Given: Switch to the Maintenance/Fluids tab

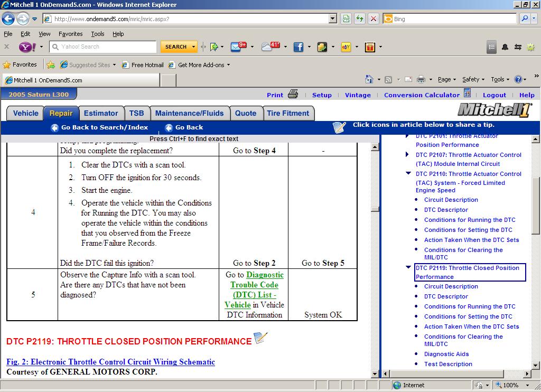Looking at the screenshot, I should pyautogui.click(x=190, y=113).
